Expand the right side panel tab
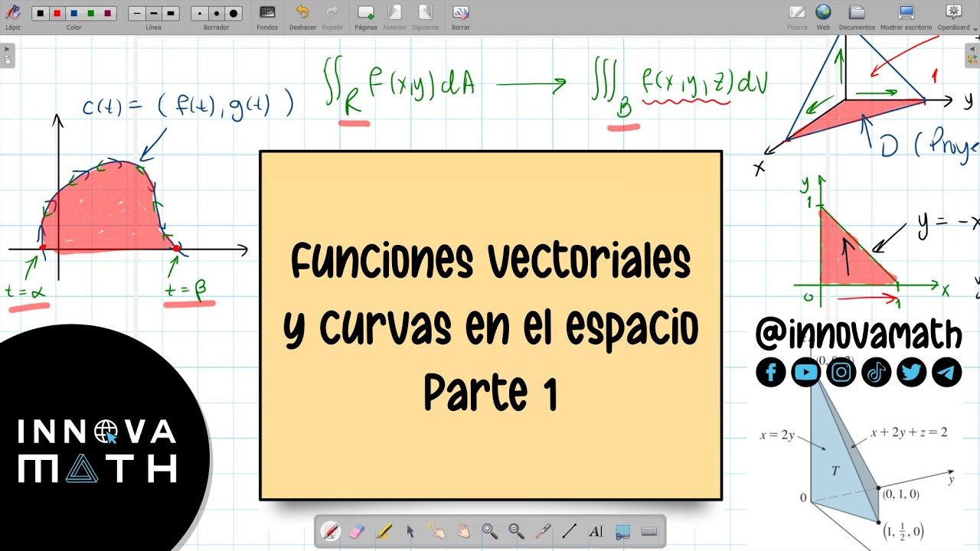980x551 pixels. 972,55
